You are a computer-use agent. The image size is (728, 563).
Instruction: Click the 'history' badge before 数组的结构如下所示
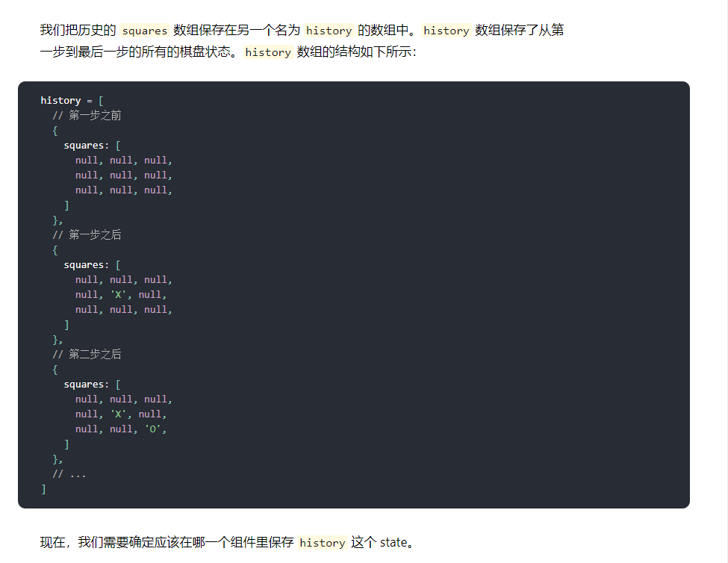click(x=267, y=52)
